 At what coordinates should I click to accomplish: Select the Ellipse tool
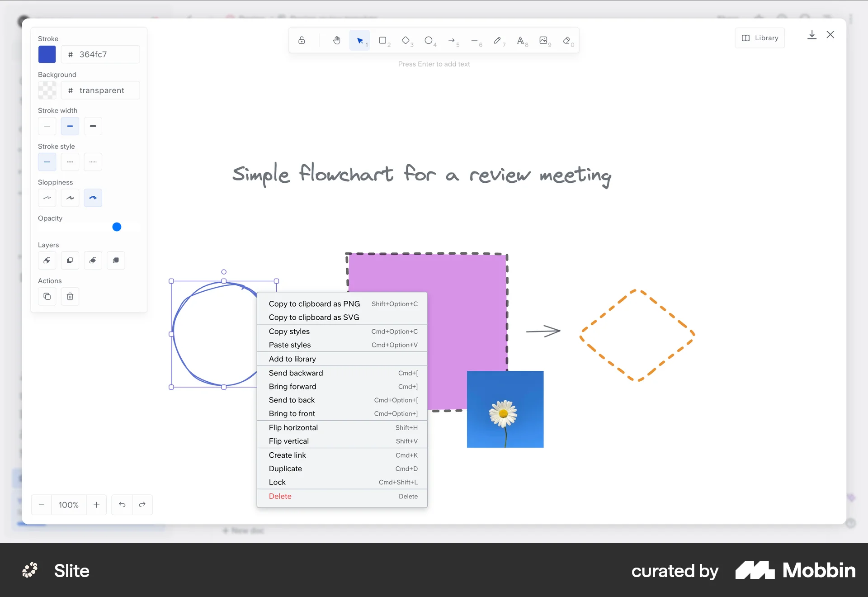point(429,40)
